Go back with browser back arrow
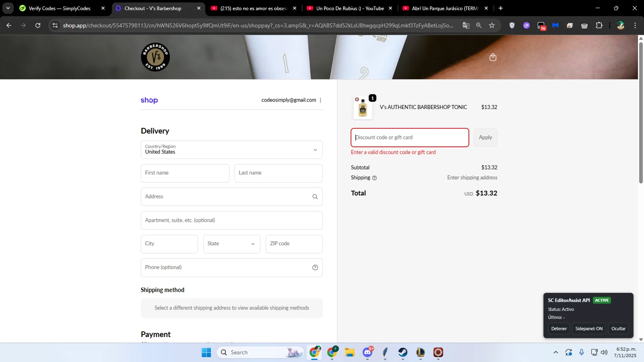The width and height of the screenshot is (644, 362). pyautogui.click(x=9, y=25)
